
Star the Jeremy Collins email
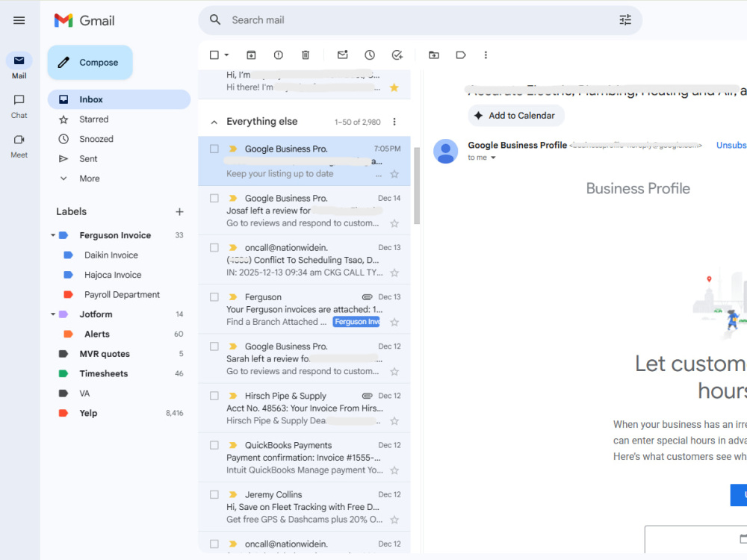click(x=394, y=520)
